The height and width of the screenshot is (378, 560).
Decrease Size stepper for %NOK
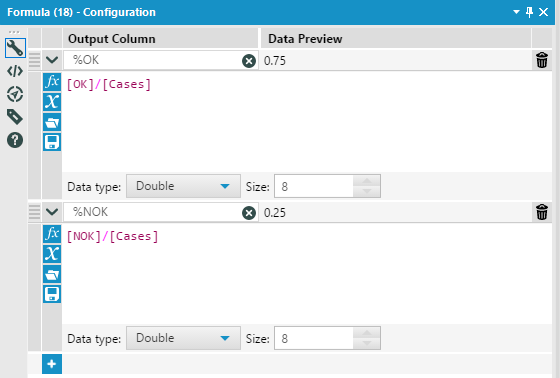367,343
